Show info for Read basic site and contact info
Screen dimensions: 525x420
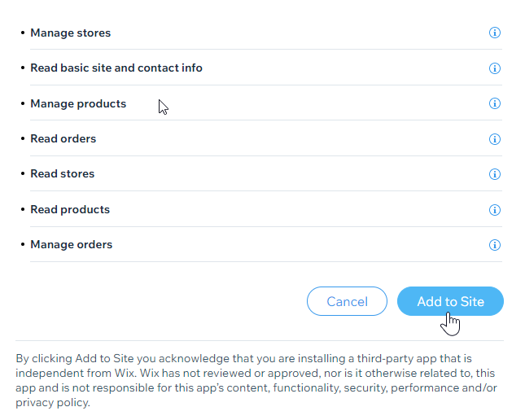click(x=495, y=68)
